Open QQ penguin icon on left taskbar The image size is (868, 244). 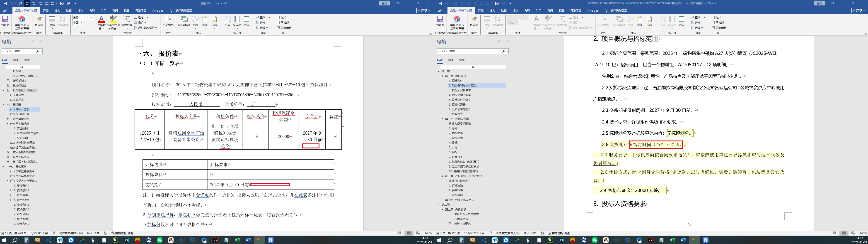[x=171, y=240]
